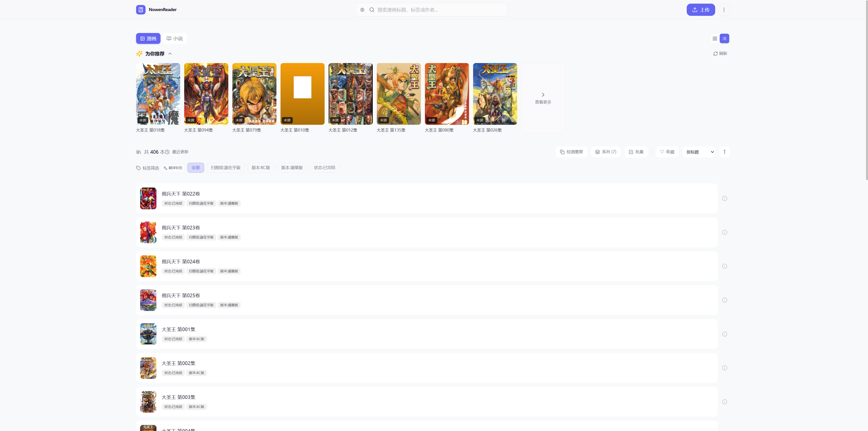868x431 pixels.
Task: Show info for 大圣王 第003集
Action: tap(724, 402)
